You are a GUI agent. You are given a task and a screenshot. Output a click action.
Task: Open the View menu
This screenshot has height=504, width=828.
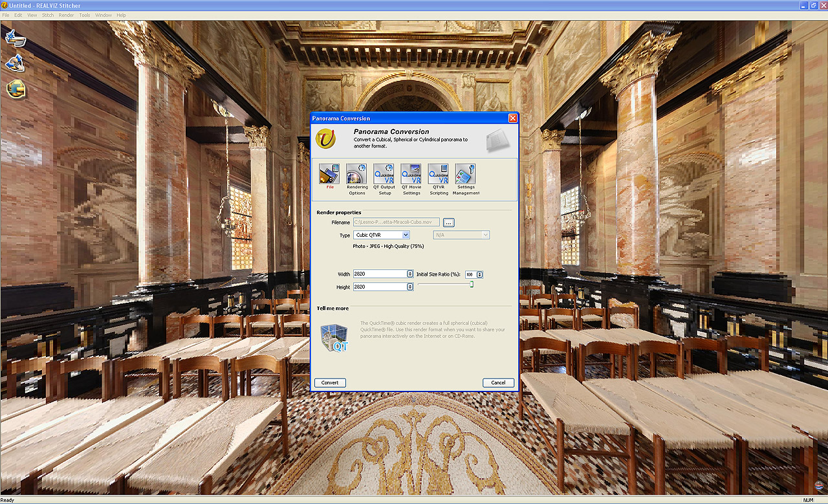[32, 15]
